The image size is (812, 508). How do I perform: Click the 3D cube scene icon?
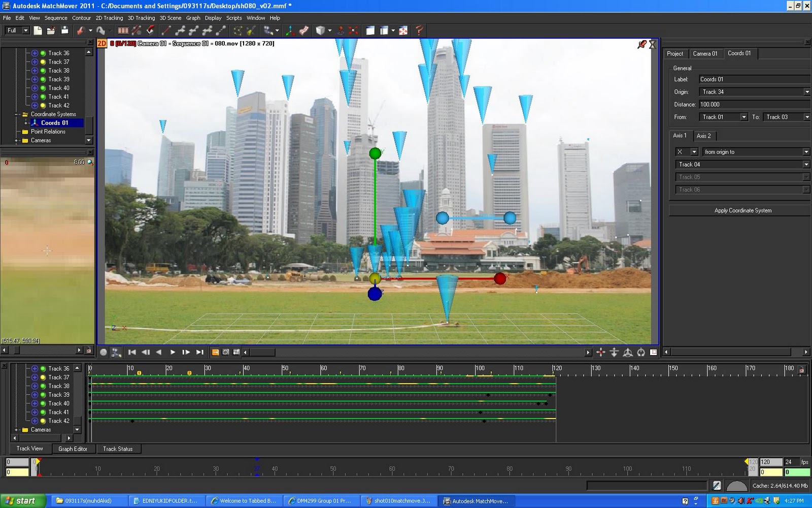[320, 30]
